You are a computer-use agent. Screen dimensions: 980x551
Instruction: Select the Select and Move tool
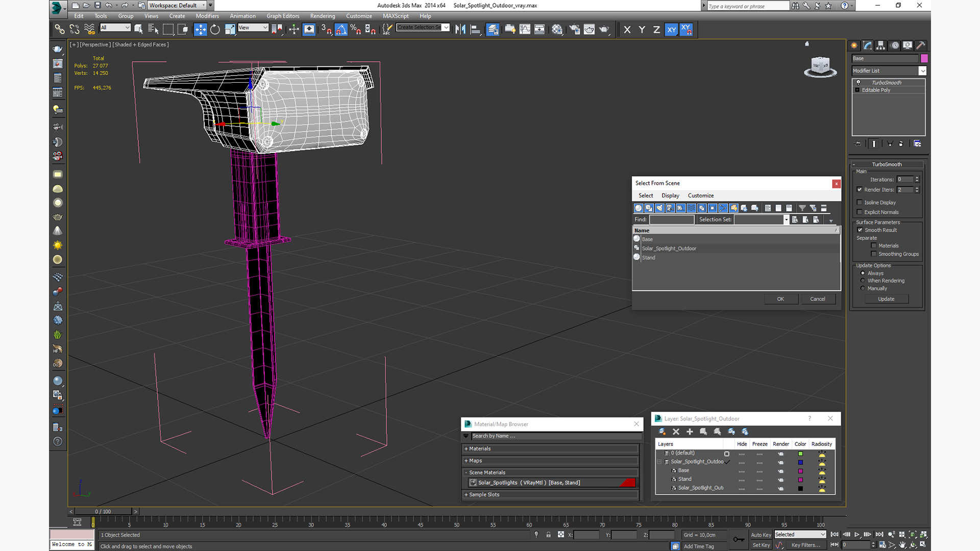(201, 30)
